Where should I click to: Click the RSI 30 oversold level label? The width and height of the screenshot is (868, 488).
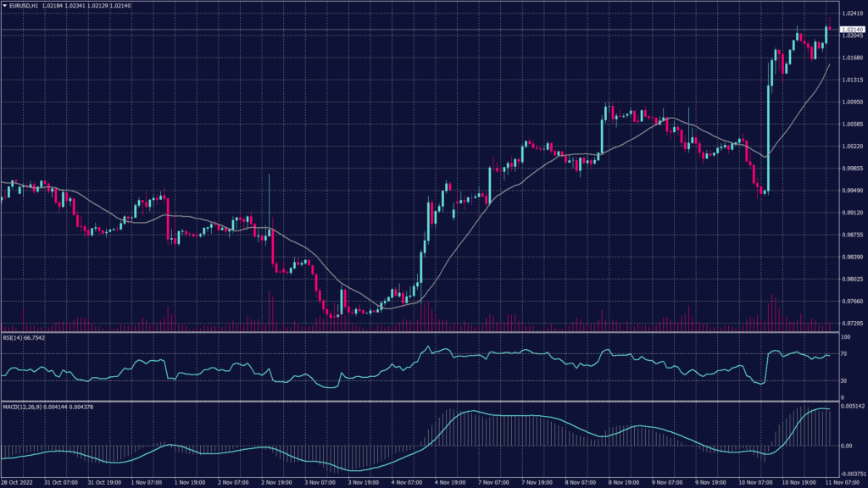[844, 380]
